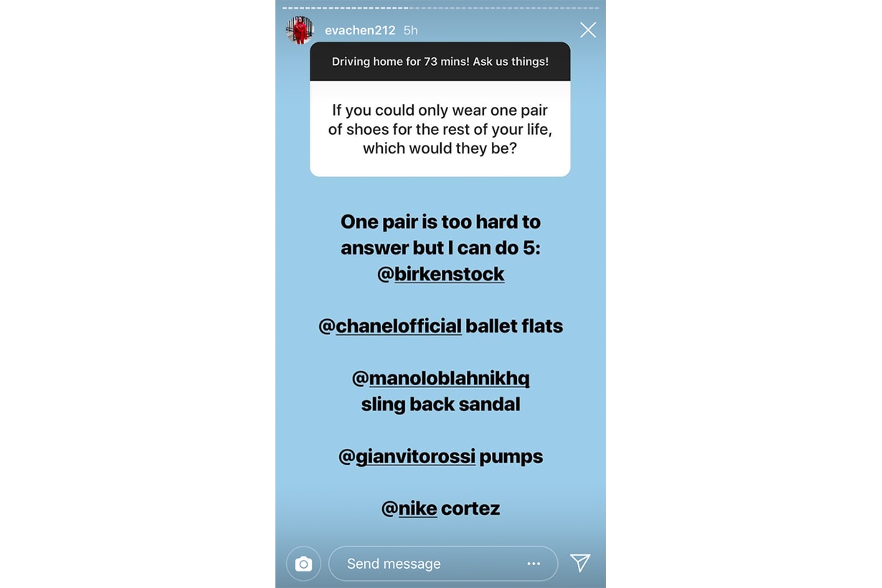
Task: Close the story with the X icon
Action: click(588, 30)
